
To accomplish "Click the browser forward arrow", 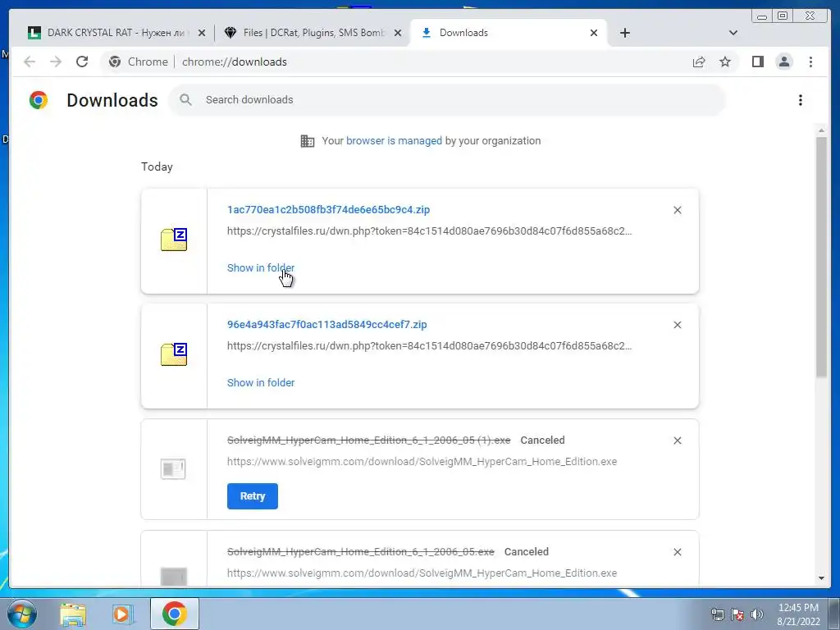I will (x=56, y=62).
